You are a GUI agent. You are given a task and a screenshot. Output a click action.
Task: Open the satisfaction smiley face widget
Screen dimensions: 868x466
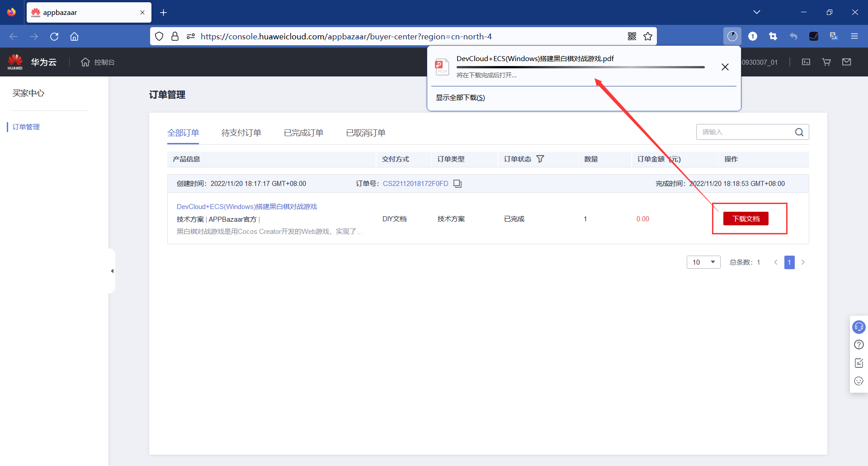(x=859, y=381)
